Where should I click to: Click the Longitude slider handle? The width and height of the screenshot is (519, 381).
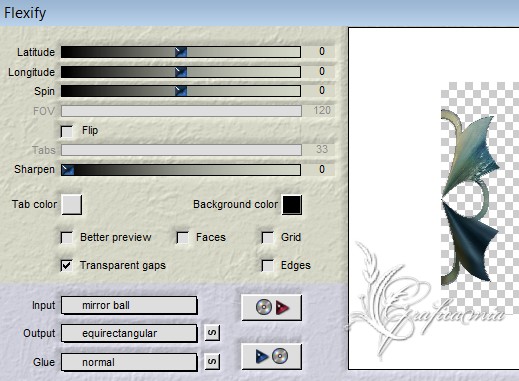point(181,72)
